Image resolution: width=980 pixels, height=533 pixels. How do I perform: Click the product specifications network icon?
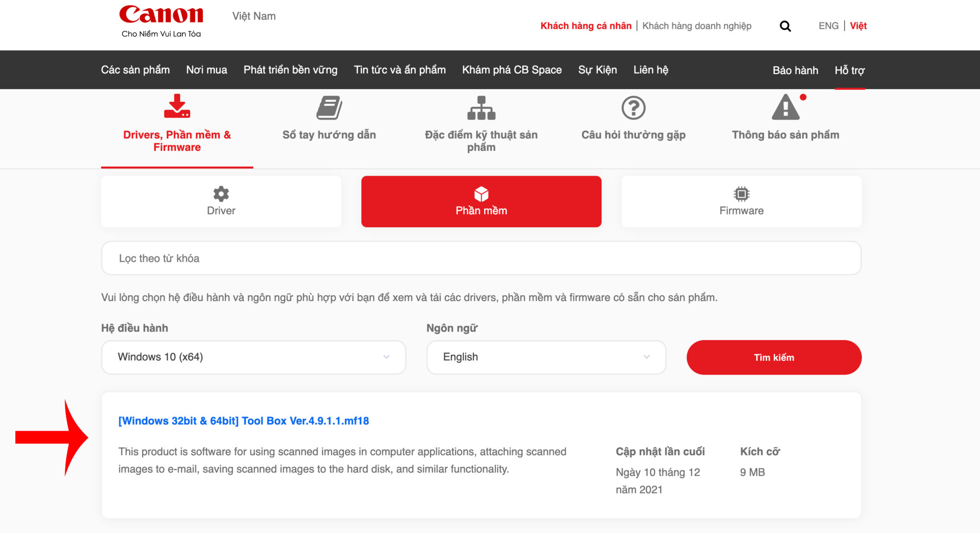(x=481, y=108)
